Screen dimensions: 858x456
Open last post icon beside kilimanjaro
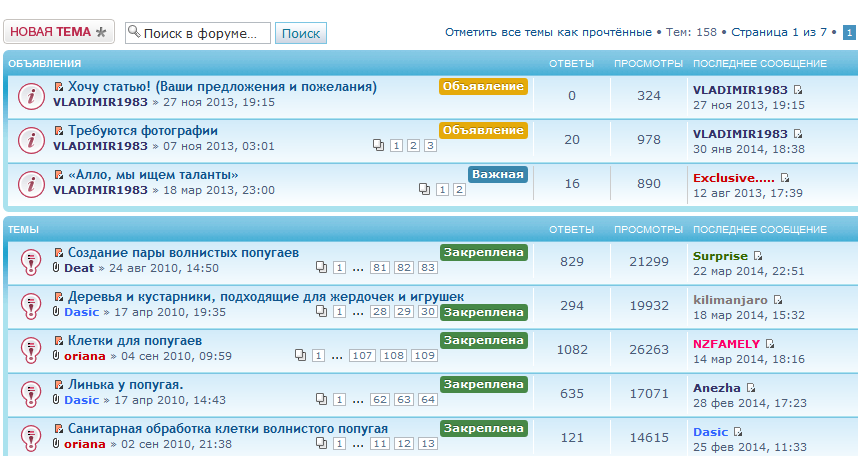[778, 300]
